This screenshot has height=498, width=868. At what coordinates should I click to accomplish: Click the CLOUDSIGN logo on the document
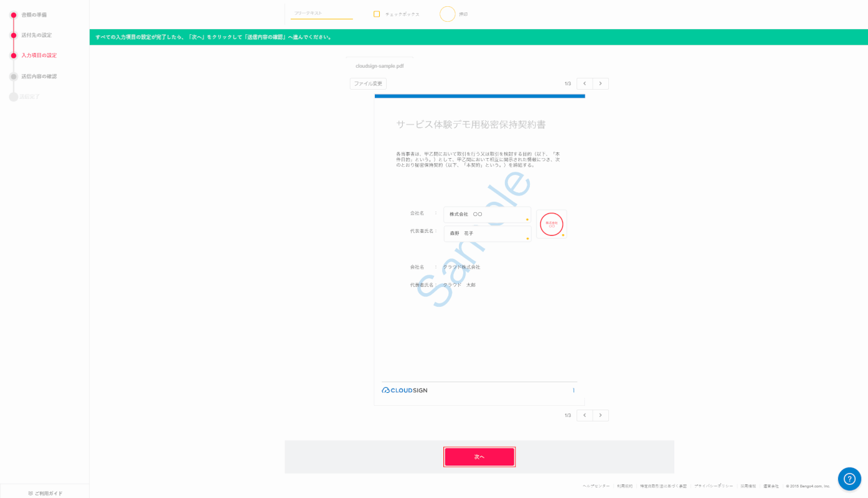click(x=404, y=389)
